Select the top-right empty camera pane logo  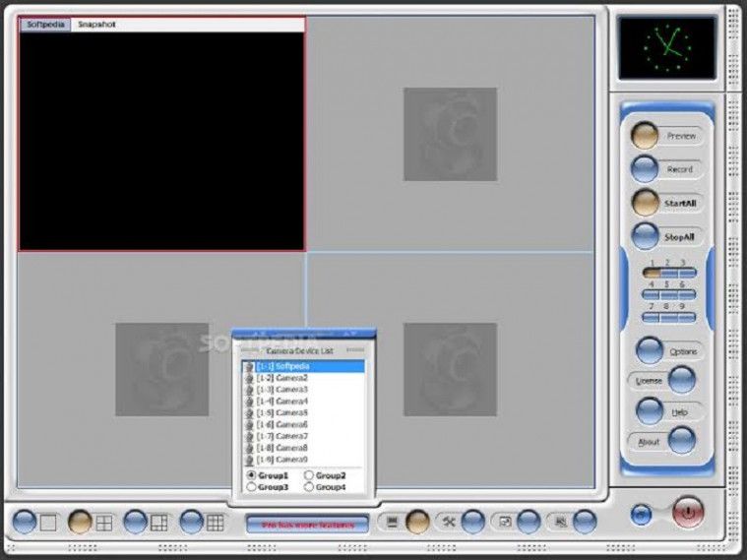(x=450, y=134)
